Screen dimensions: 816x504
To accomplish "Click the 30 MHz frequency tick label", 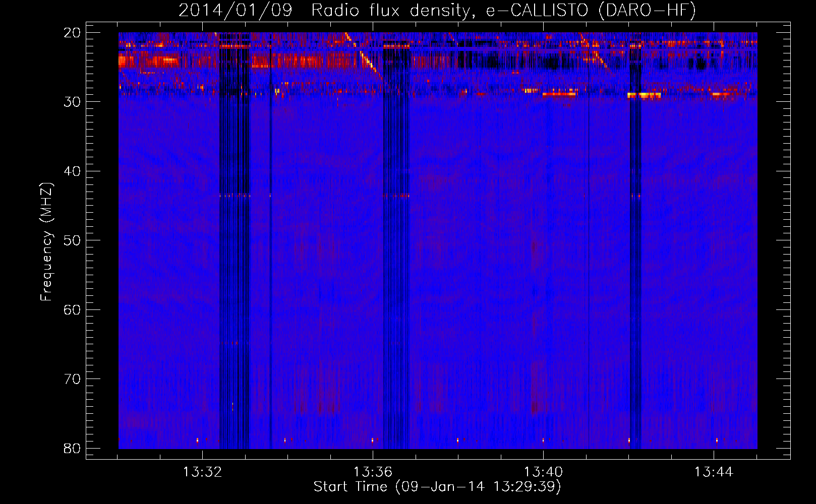I will tap(72, 102).
